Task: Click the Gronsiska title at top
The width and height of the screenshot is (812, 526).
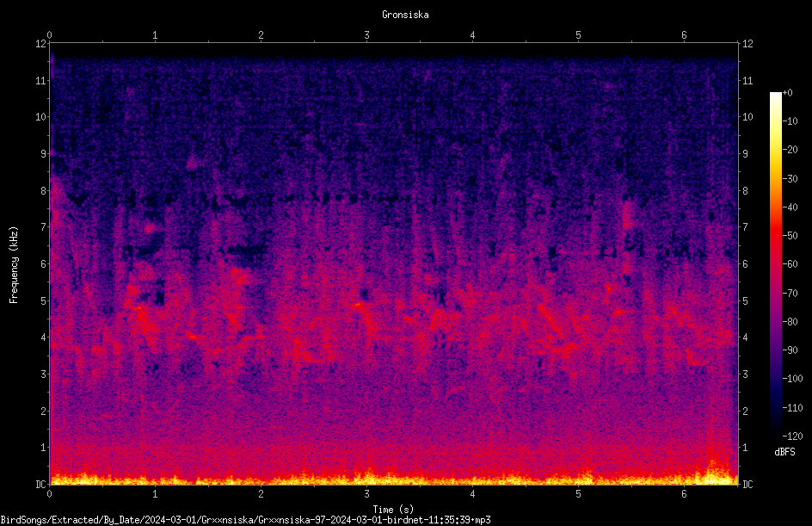Action: tap(405, 15)
